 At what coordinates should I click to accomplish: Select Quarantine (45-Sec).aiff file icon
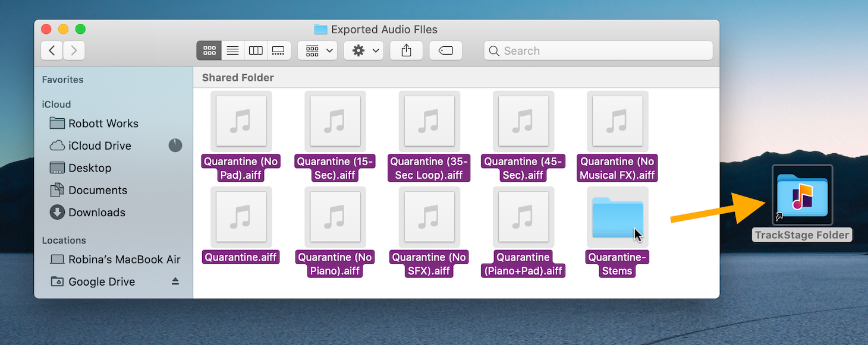click(523, 121)
